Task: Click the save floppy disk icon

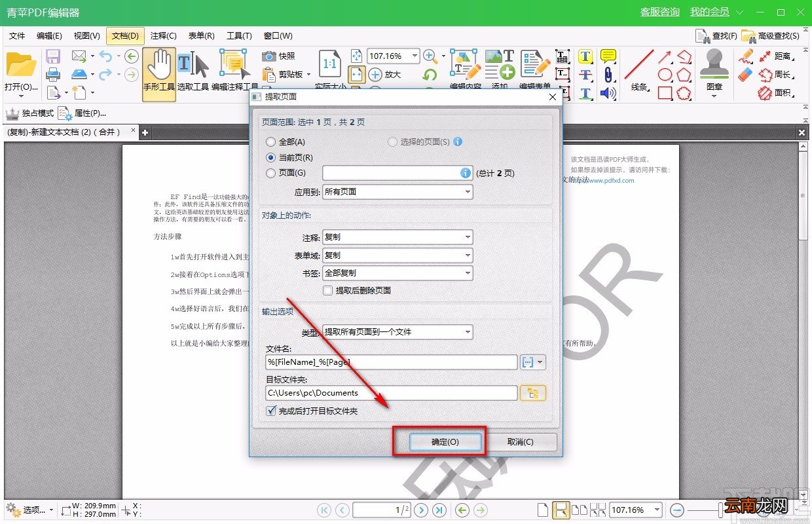Action: (x=53, y=56)
